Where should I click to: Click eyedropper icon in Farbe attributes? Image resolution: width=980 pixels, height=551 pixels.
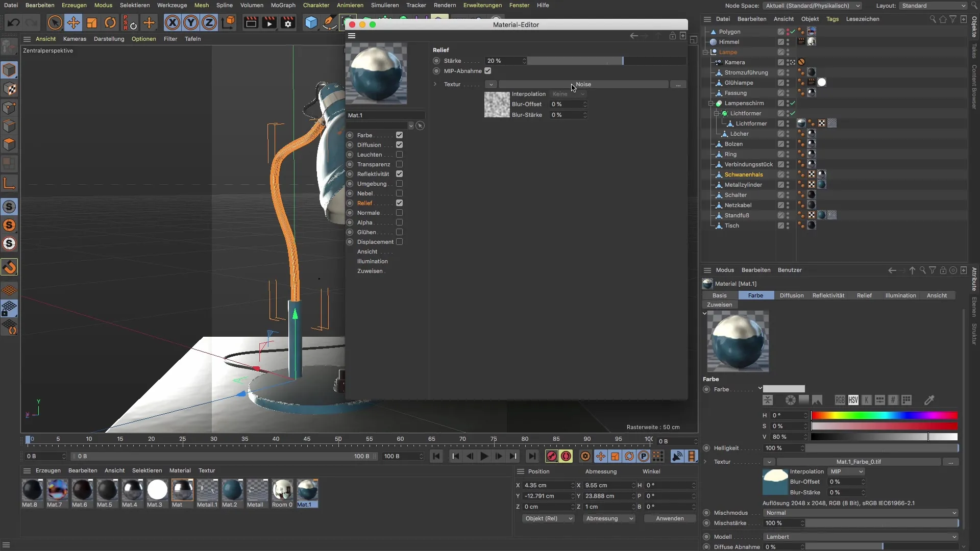click(x=929, y=400)
